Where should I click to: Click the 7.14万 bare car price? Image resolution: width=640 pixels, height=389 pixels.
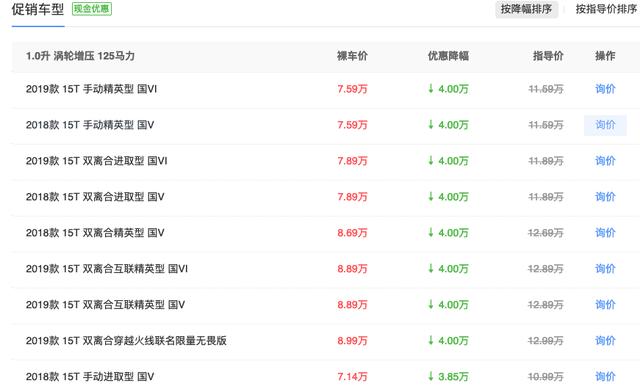click(352, 376)
